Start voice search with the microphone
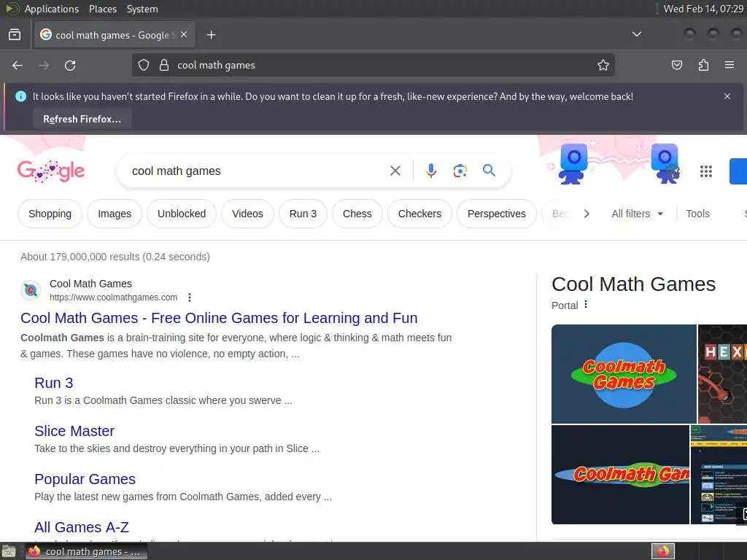 point(430,171)
